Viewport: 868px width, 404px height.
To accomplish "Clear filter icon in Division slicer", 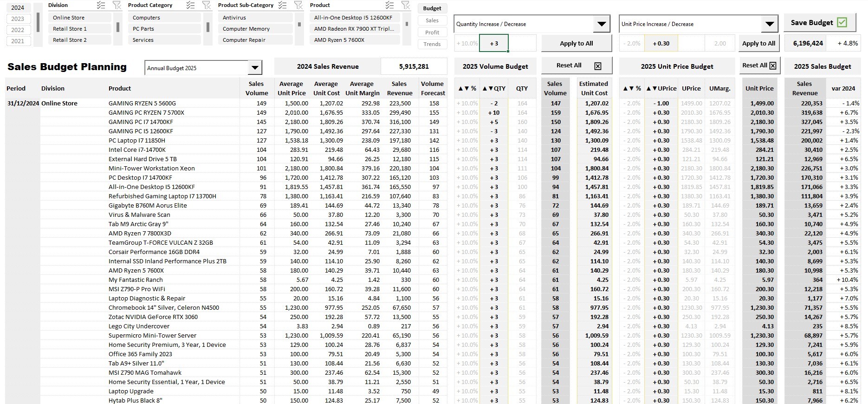I will 117,5.
